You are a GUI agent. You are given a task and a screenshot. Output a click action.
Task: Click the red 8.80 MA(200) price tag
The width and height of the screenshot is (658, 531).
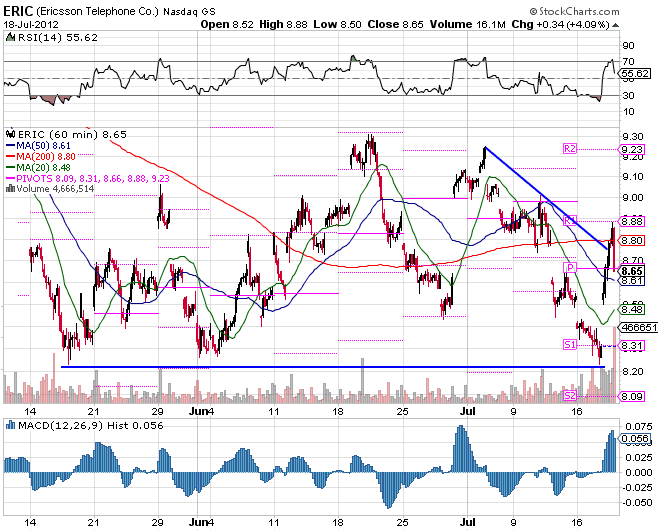(x=632, y=241)
